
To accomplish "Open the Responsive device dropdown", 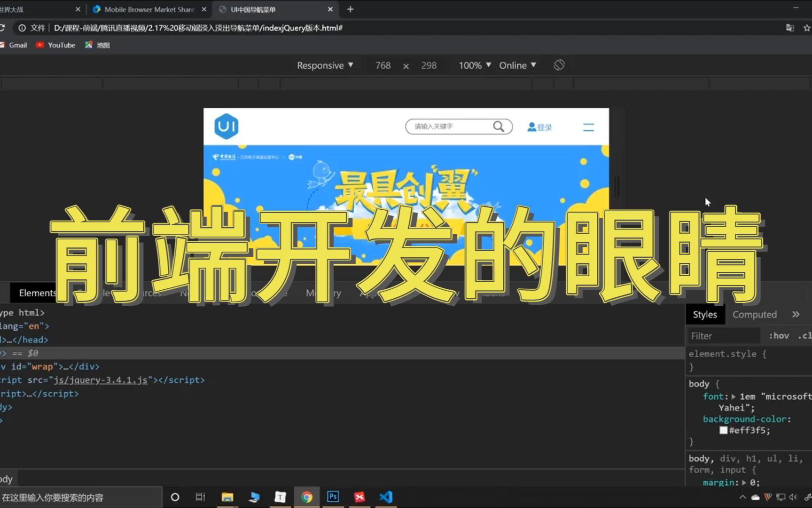I will 325,65.
